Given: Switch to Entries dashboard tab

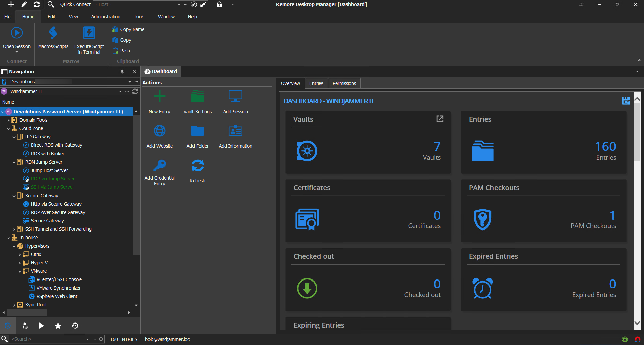Looking at the screenshot, I should point(316,83).
